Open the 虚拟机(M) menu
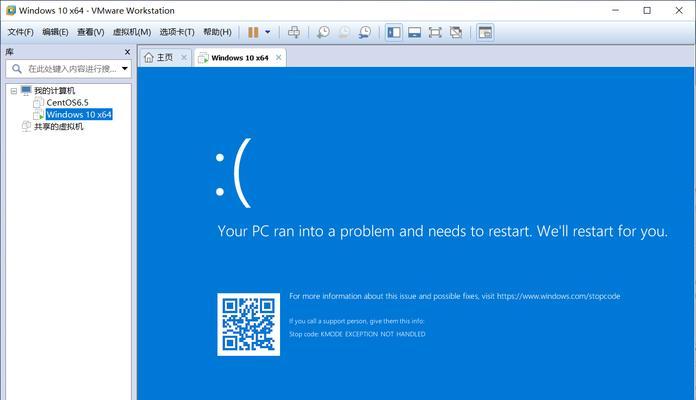696x400 pixels. 132,32
